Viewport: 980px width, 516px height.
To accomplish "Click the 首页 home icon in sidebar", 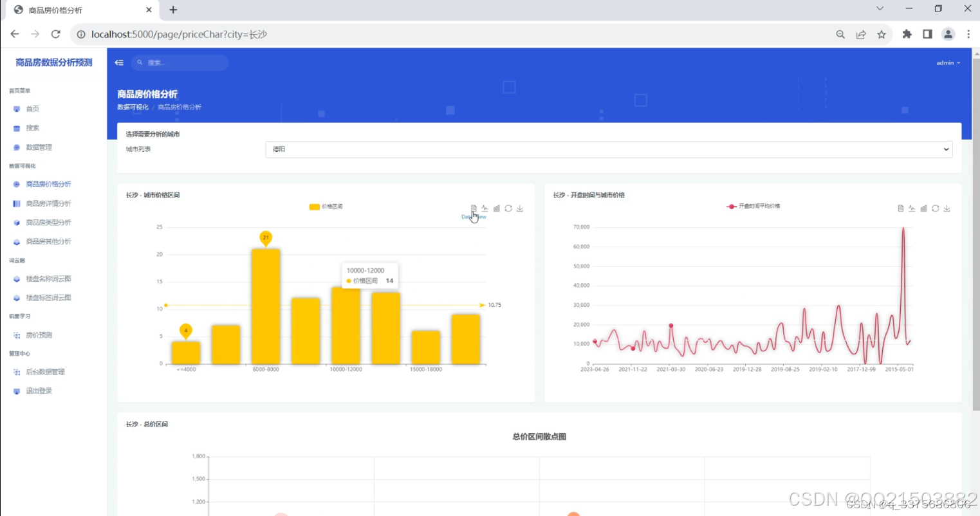I will [x=17, y=109].
